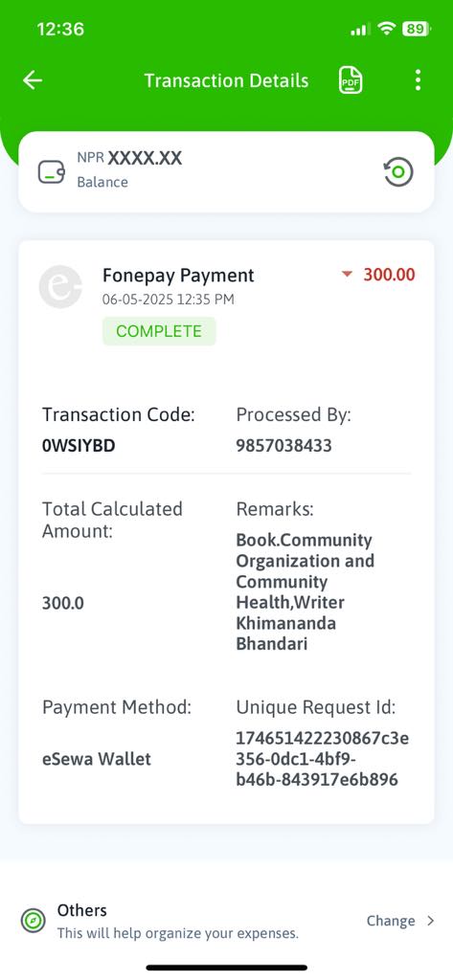
Task: Tap the processed by number 9857038433
Action: (283, 446)
